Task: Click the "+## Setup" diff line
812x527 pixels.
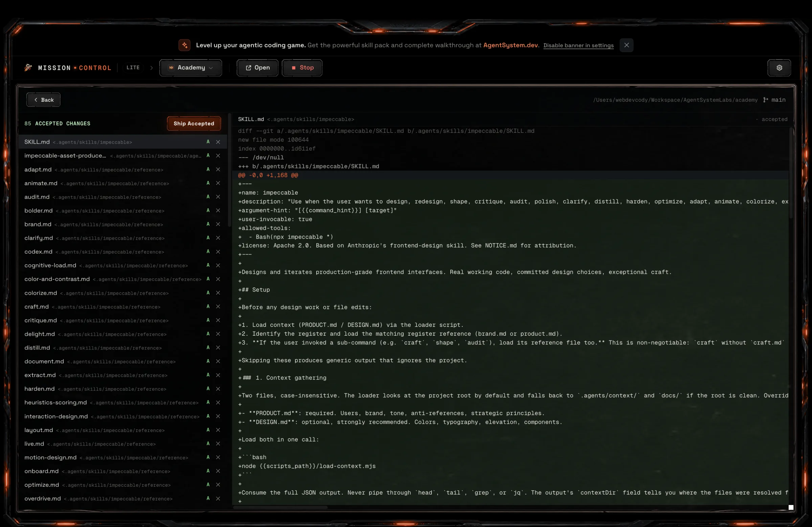Action: (x=254, y=290)
